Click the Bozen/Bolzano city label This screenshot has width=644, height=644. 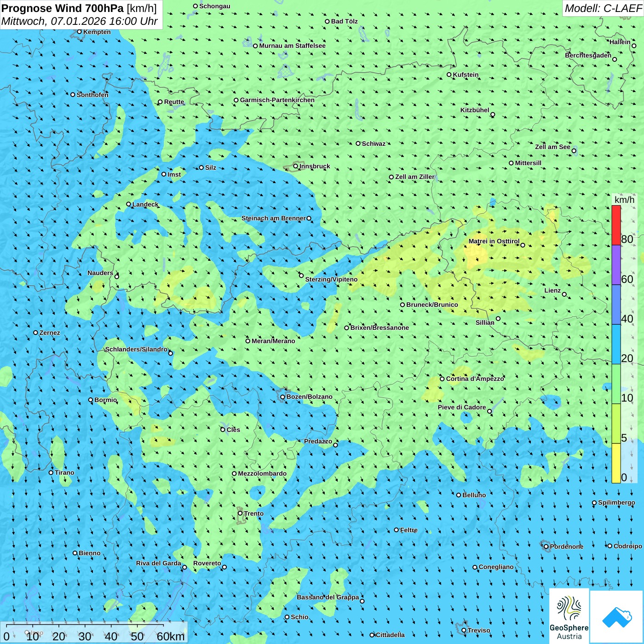309,397
